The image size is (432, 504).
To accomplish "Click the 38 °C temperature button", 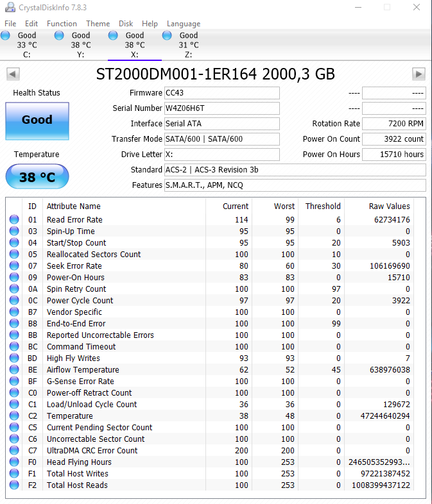I will 37,176.
